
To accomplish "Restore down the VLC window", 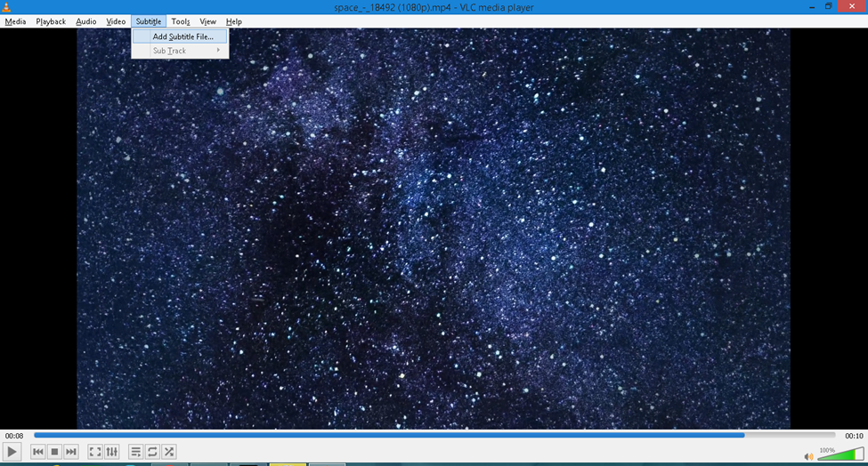I will 828,6.
